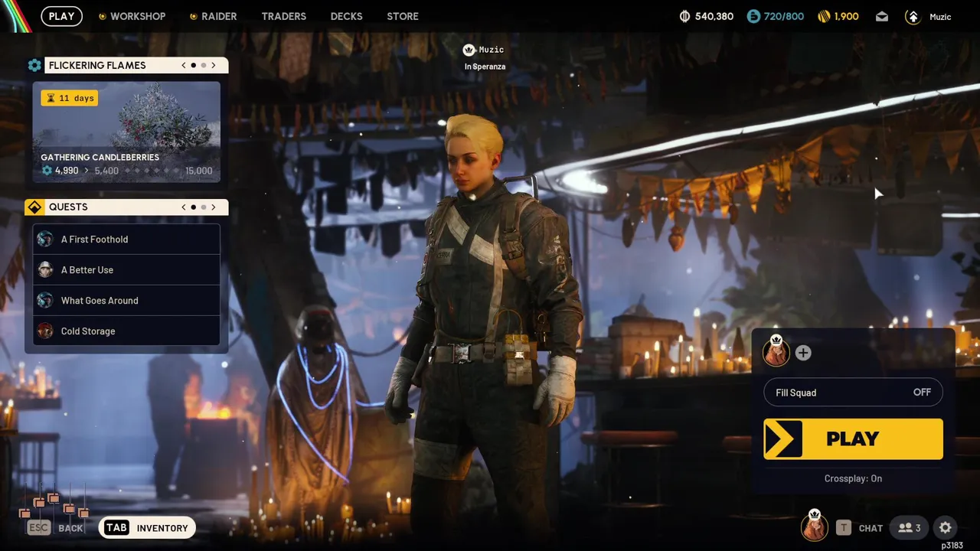Click the 11 days timer badge
The image size is (980, 551).
click(x=69, y=98)
